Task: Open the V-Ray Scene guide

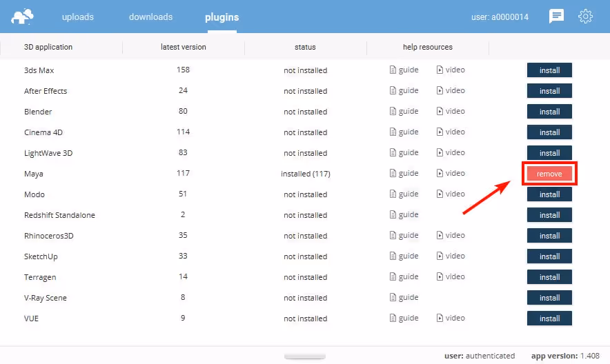Action: coord(404,297)
